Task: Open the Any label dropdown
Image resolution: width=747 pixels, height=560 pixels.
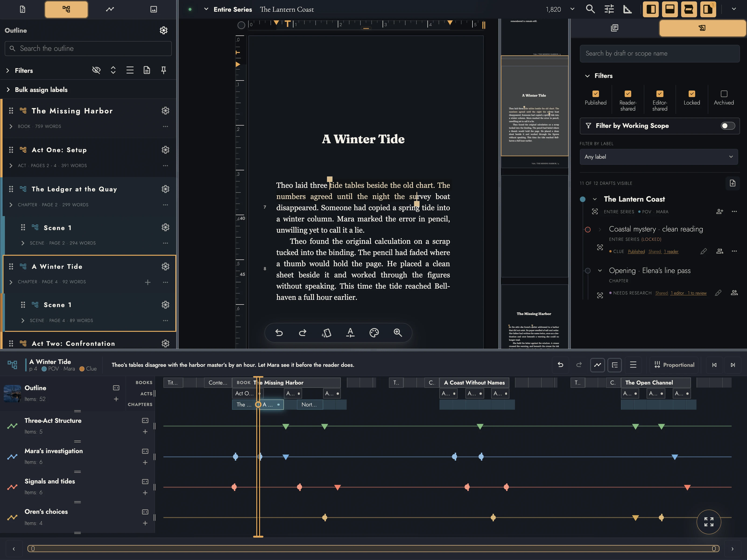Action: coord(659,157)
